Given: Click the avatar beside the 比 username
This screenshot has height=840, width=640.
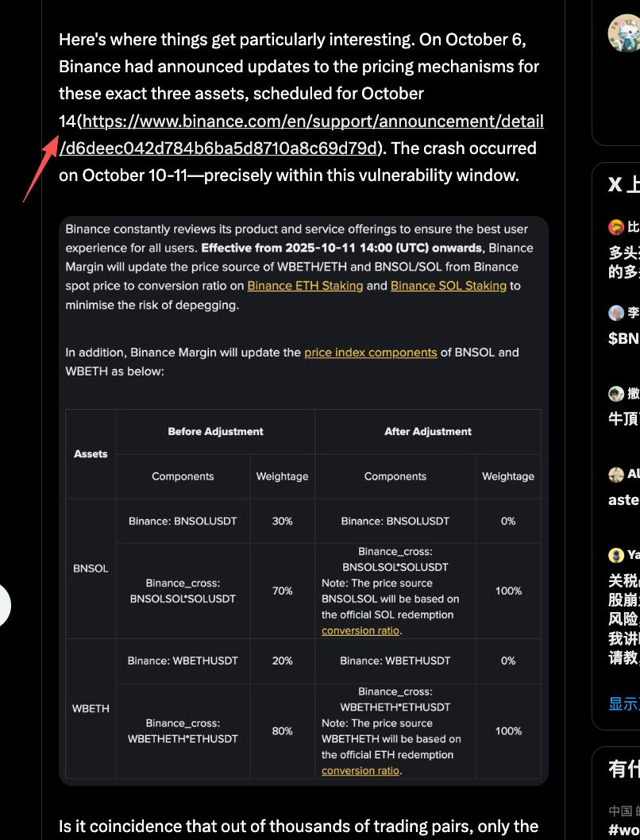Looking at the screenshot, I should coord(616,228).
